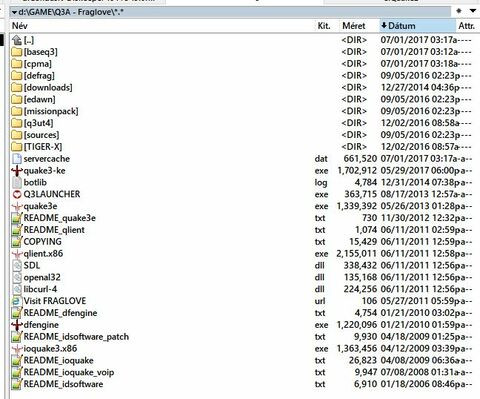This screenshot has width=480, height=399.
Task: Select the missionpack folder icon
Action: 17,111
